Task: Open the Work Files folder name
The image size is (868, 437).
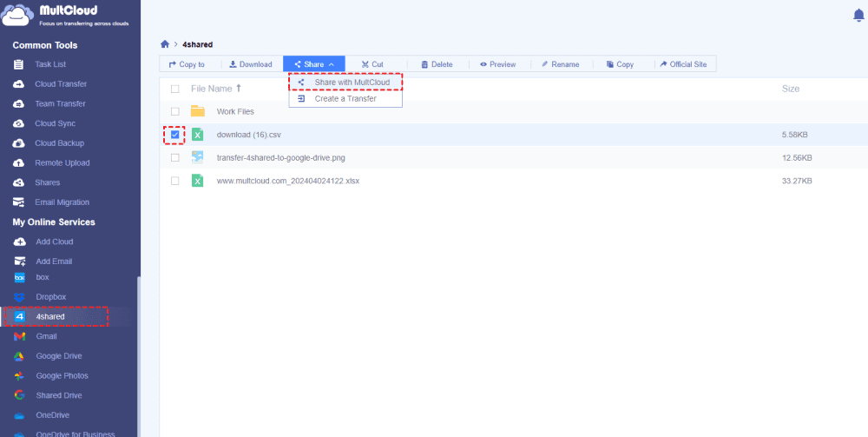Action: tap(235, 111)
